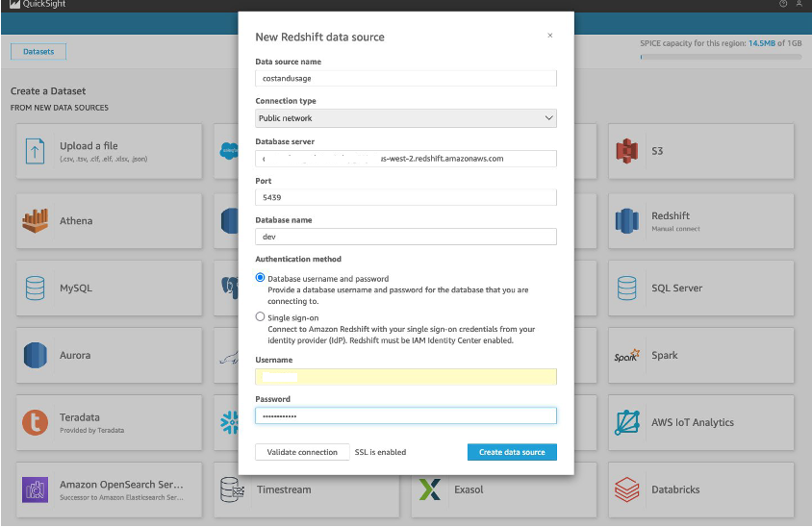Viewport: 812px width, 527px height.
Task: Click the Create a Dataset heading
Action: tap(48, 91)
